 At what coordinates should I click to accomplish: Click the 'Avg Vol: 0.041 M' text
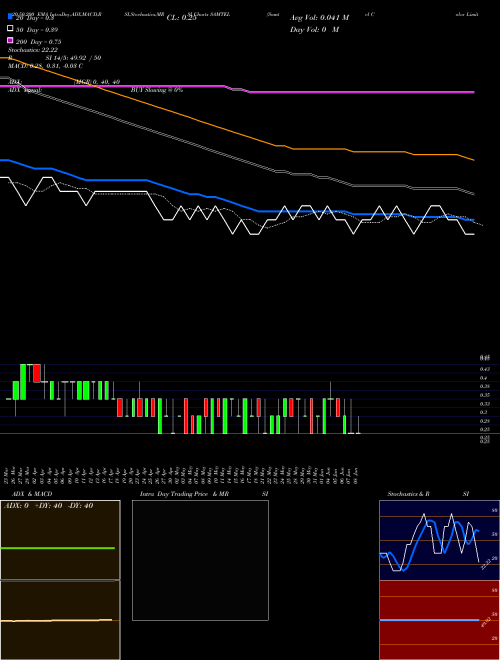click(x=319, y=18)
